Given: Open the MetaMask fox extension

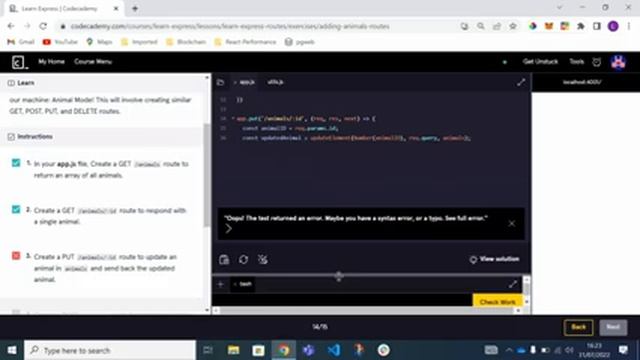Looking at the screenshot, I should point(549,26).
